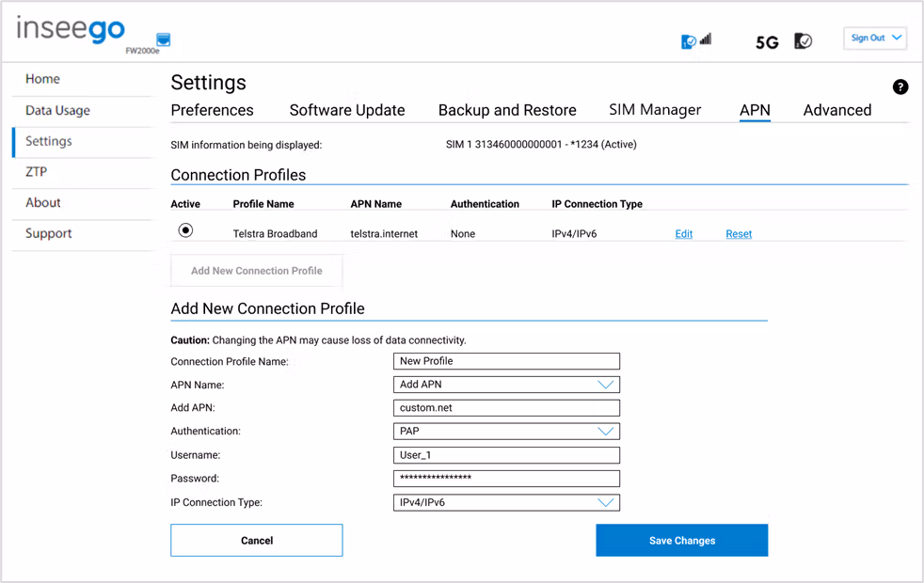Click the signal strength bars icon
The height and width of the screenshot is (583, 924).
(706, 39)
